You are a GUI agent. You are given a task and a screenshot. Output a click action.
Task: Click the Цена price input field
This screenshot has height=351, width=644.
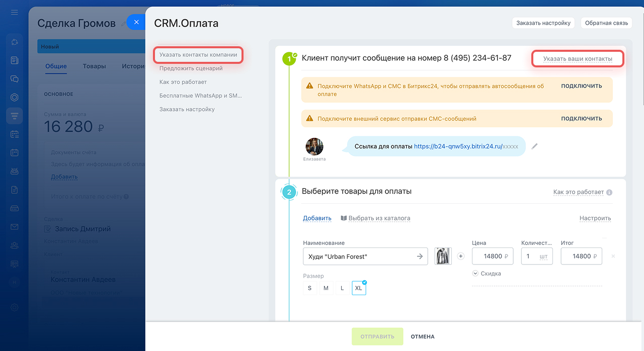492,256
